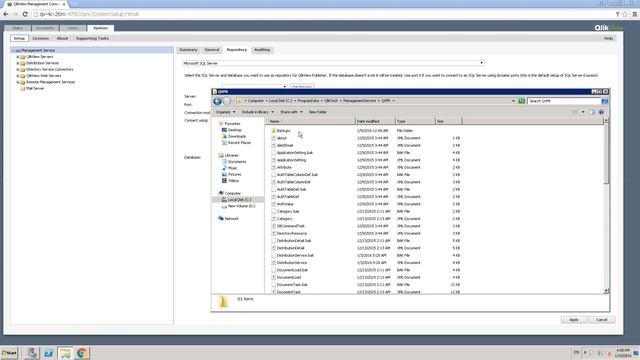Select Local Disk (C:) in navigation pane
640x360 pixels.
point(237,200)
